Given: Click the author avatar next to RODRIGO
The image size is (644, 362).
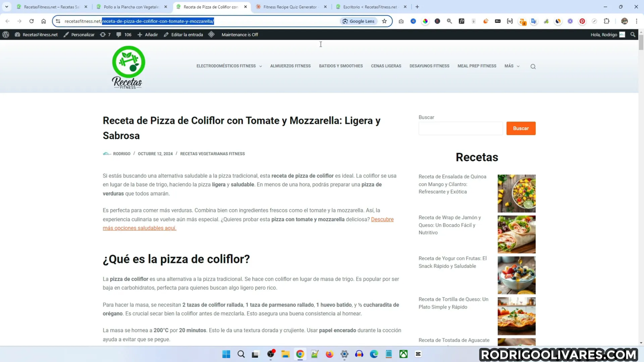Looking at the screenshot, I should click(x=106, y=153).
